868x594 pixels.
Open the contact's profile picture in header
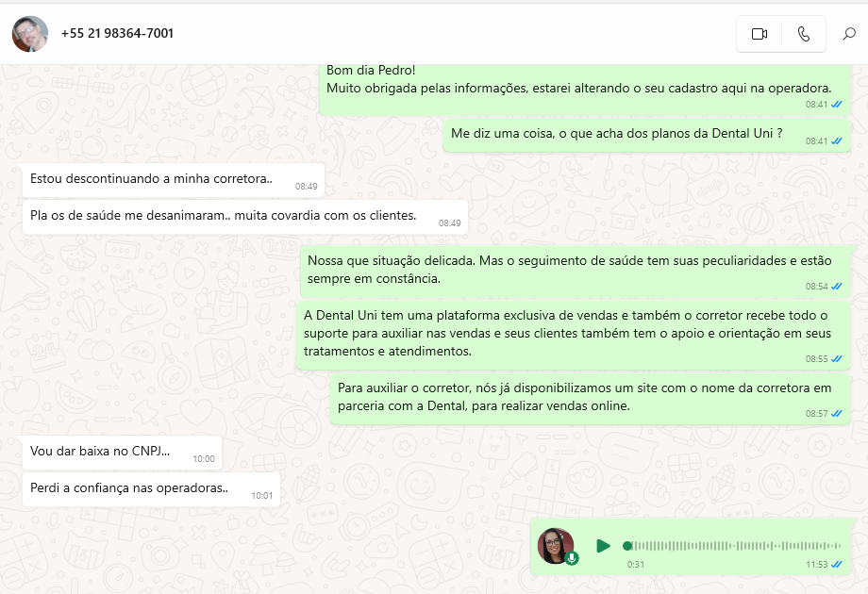click(x=30, y=34)
